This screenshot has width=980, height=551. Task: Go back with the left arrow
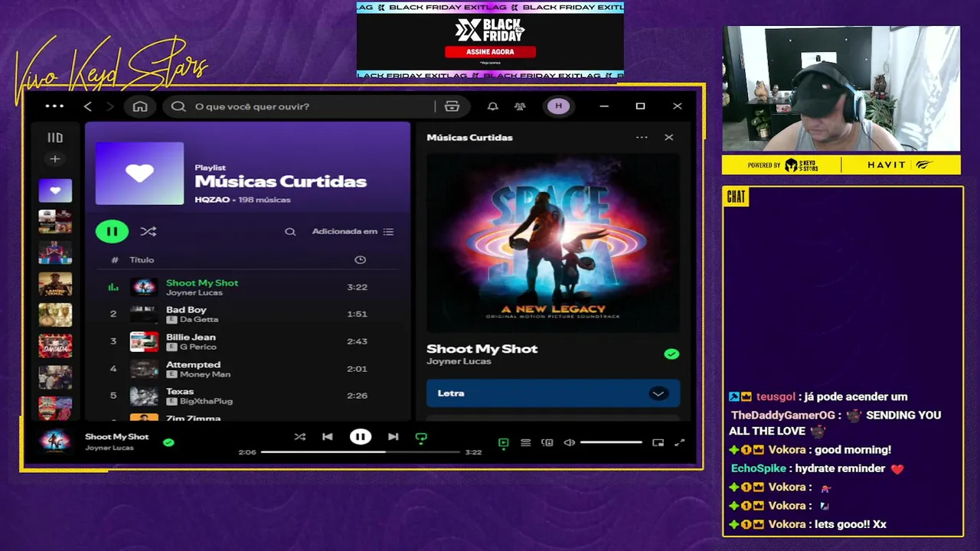pos(88,106)
